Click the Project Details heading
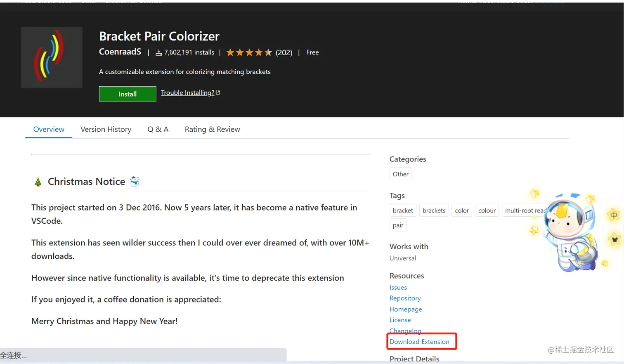This screenshot has width=624, height=364. 414,359
